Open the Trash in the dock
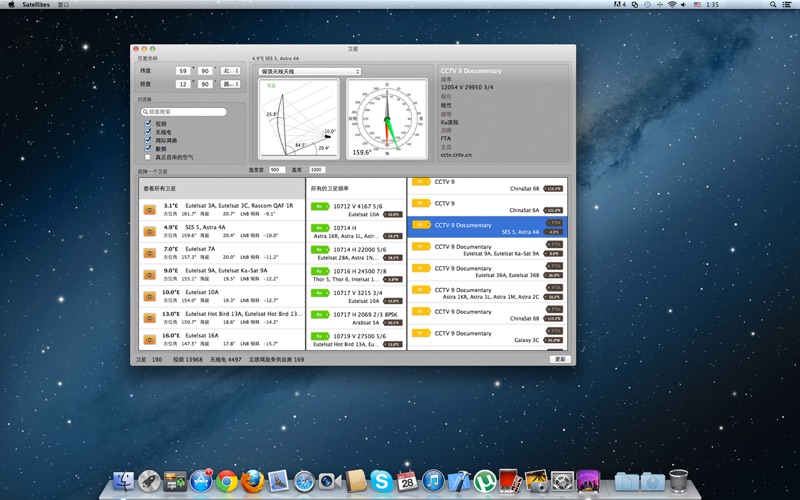Viewport: 800px width, 500px height. click(x=679, y=481)
